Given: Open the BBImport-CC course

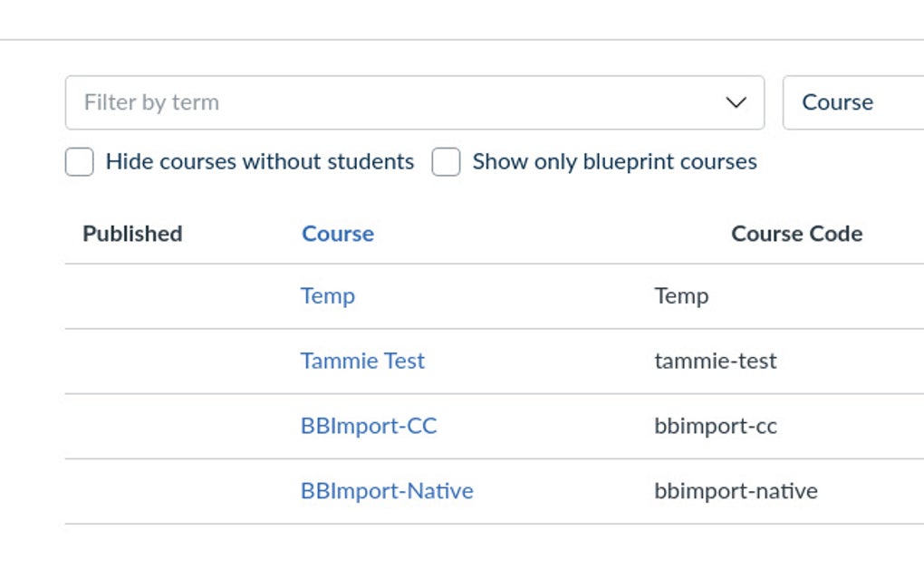Looking at the screenshot, I should coord(369,426).
